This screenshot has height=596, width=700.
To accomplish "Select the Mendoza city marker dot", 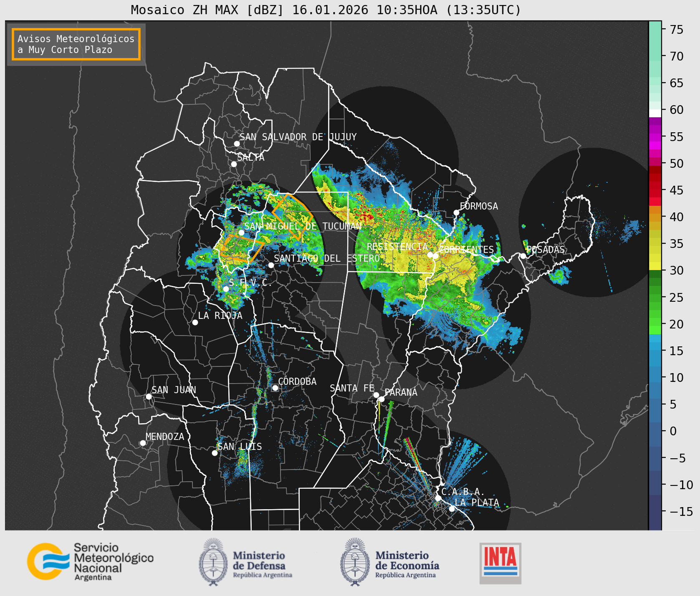I will pyautogui.click(x=143, y=443).
